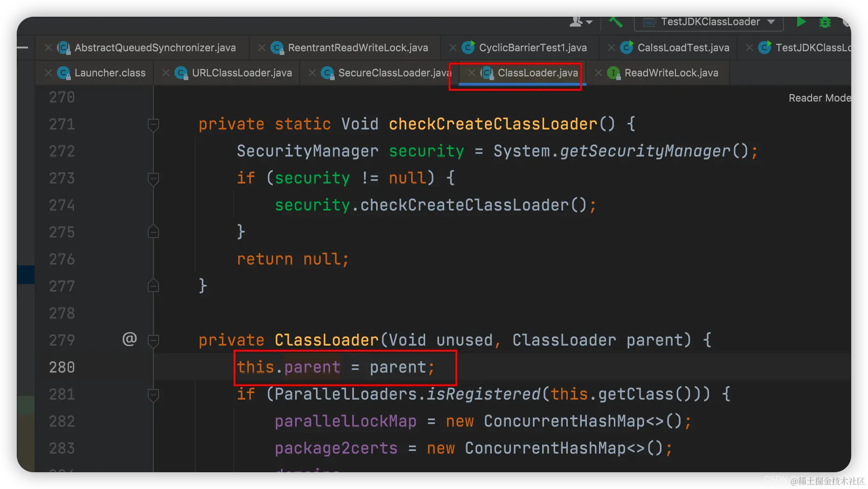868x489 pixels.
Task: Click the parallelLockMap field
Action: [x=345, y=421]
